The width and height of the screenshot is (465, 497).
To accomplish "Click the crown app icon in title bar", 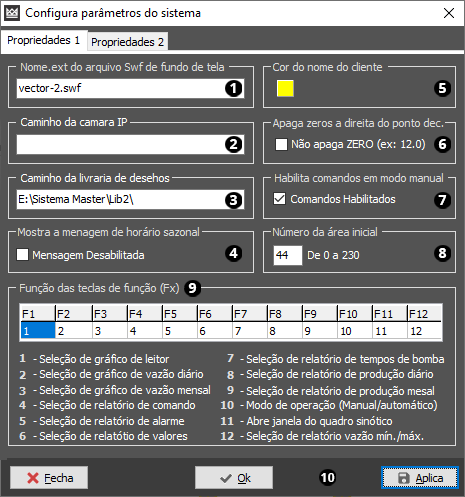I will [x=12, y=13].
